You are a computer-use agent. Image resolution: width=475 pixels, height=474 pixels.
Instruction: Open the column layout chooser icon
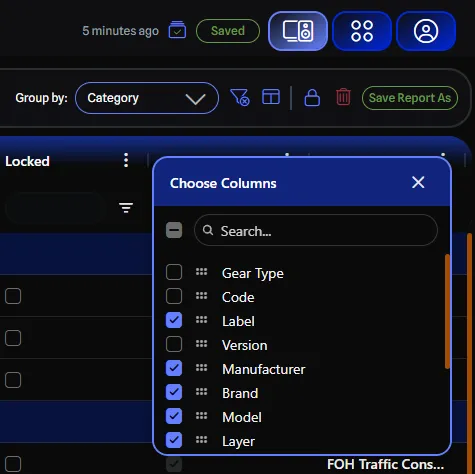[x=271, y=97]
